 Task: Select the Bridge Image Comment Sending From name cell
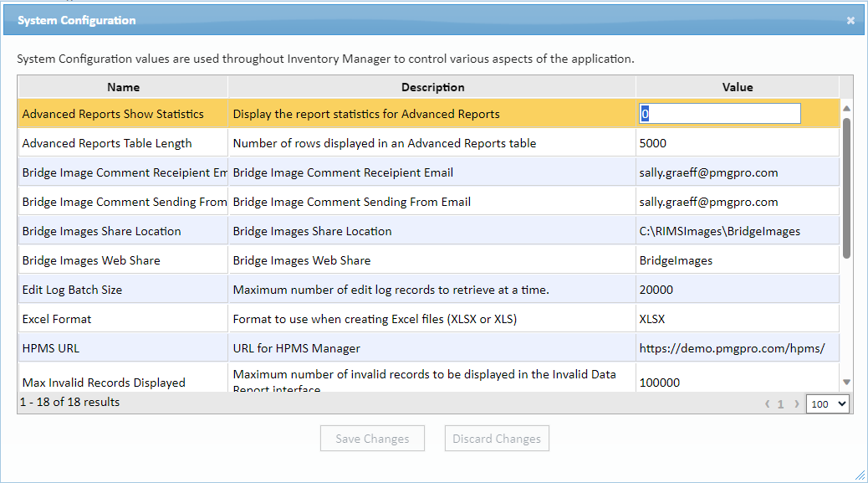point(123,202)
